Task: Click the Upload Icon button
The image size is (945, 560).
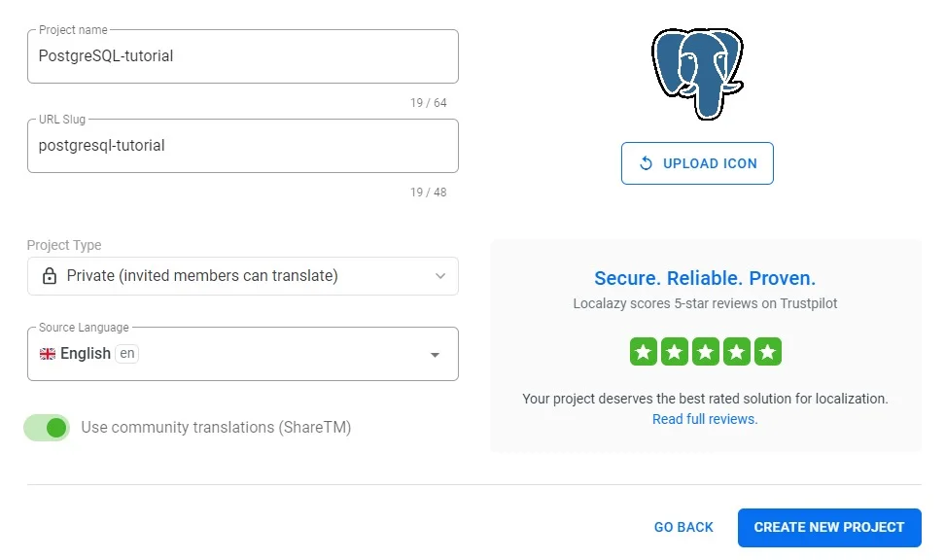Action: point(697,163)
